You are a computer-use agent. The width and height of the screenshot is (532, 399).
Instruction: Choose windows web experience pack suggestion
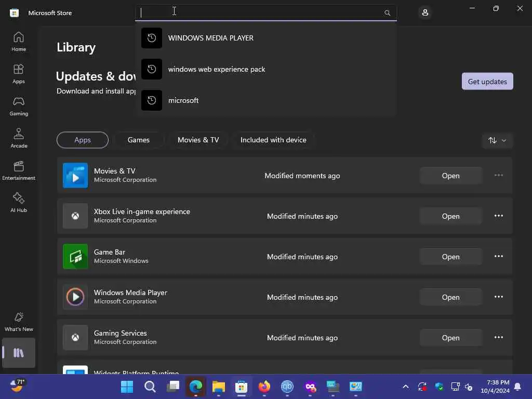pos(265,69)
